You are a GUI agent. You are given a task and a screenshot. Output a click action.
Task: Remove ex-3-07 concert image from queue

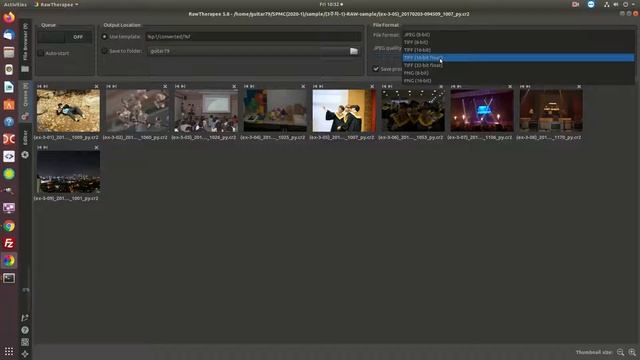[x=510, y=87]
